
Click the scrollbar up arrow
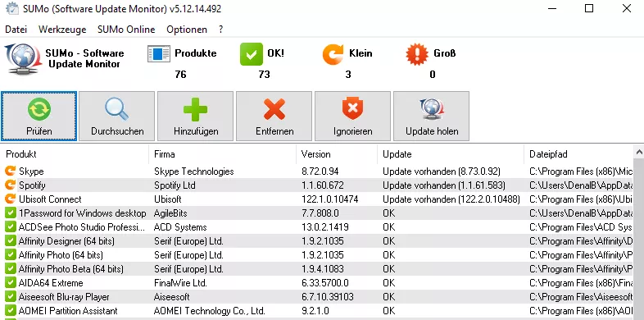pyautogui.click(x=638, y=153)
